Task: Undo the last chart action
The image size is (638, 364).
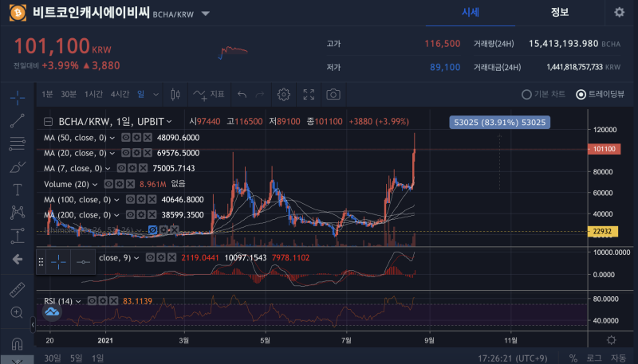Action: (x=242, y=95)
